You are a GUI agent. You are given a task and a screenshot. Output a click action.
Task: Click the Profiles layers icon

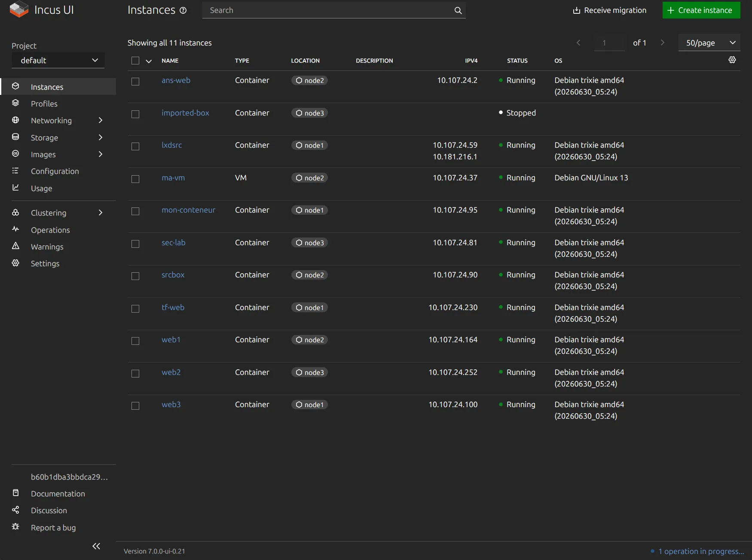pyautogui.click(x=15, y=103)
